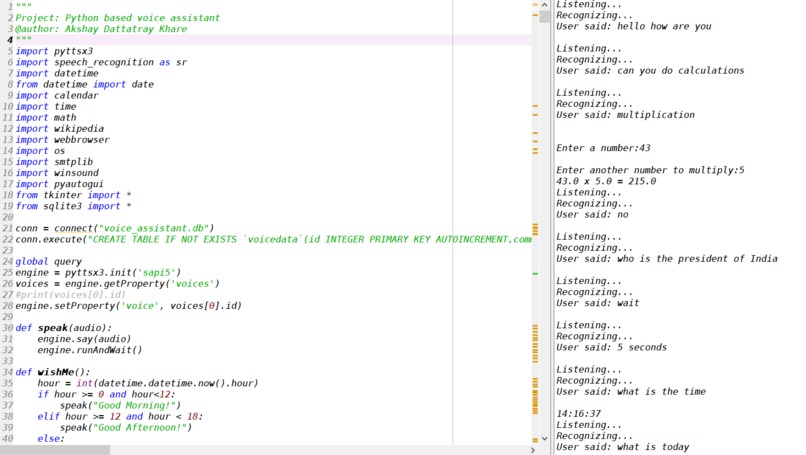Click 'from tkinter import *' line
Screen dimensions: 806x455
point(74,195)
